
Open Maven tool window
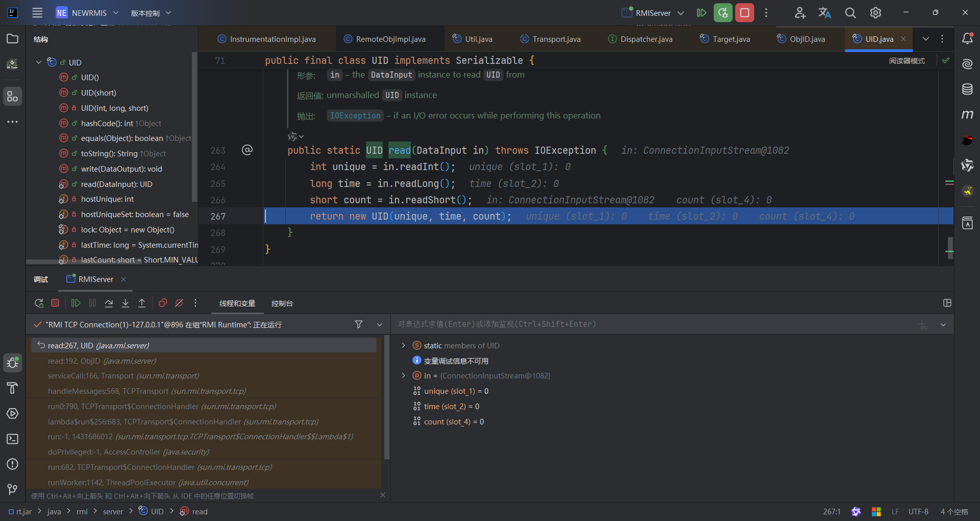pyautogui.click(x=967, y=114)
